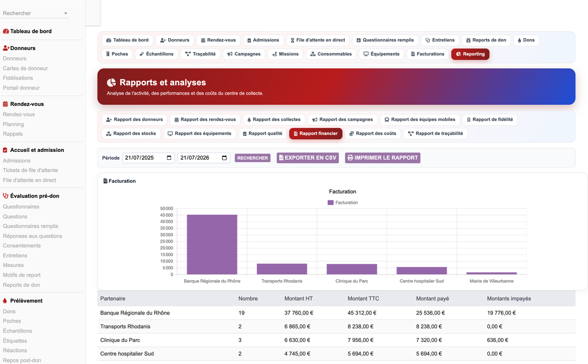Viewport: 588px width, 364px height.
Task: Open File d'attente en direct tab
Action: click(318, 40)
